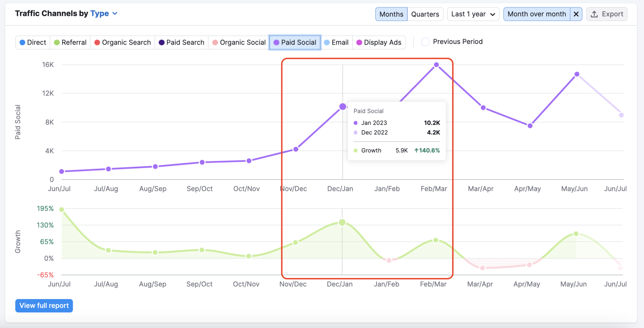Screen dimensions: 644x328
Task: Remove the Month over month filter
Action: 576,14
